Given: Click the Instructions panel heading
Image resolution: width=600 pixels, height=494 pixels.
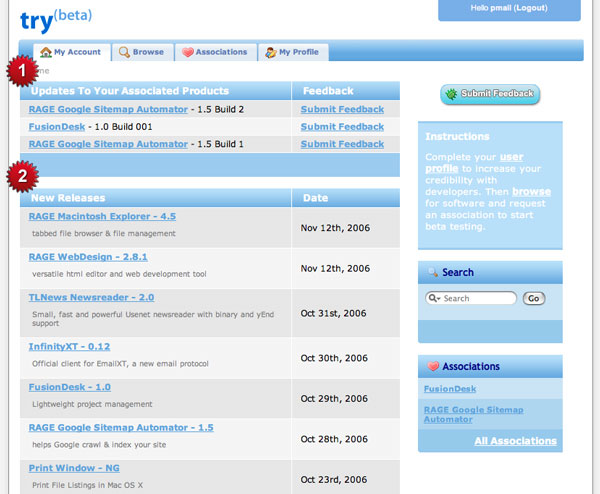Looking at the screenshot, I should pos(457,137).
